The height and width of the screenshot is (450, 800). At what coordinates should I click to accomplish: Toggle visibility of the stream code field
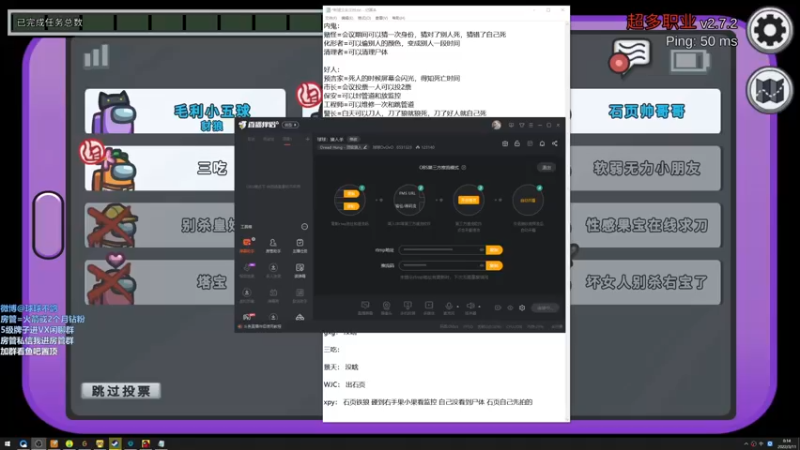[481, 266]
